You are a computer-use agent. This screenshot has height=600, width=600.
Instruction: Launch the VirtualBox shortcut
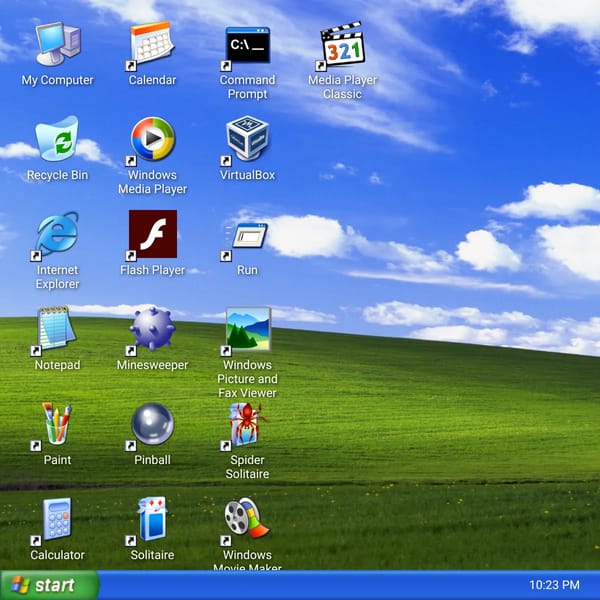[x=247, y=139]
